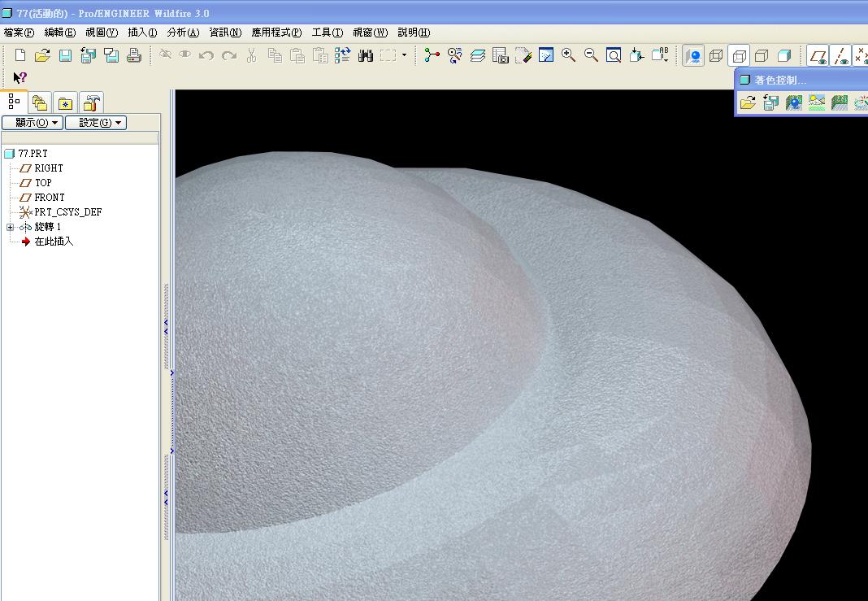Viewport: 868px width, 601px height.
Task: Switch to the Model Tree navigator tab
Action: (x=14, y=102)
